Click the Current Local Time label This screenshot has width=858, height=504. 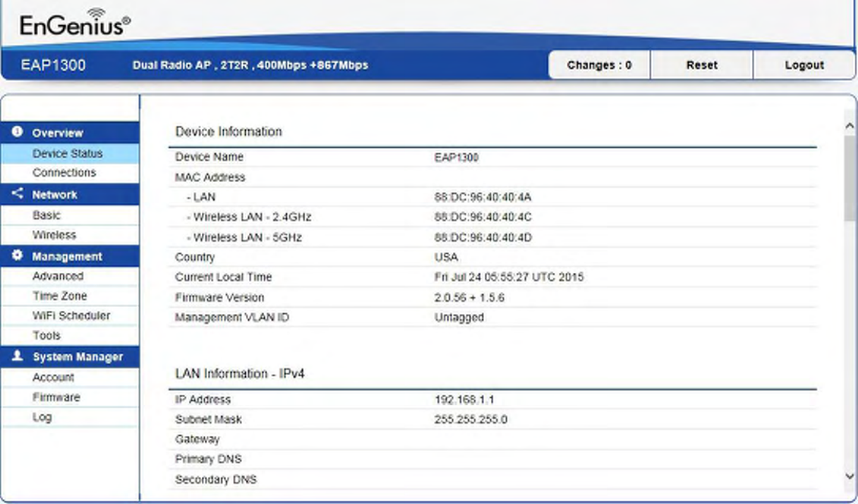223,277
